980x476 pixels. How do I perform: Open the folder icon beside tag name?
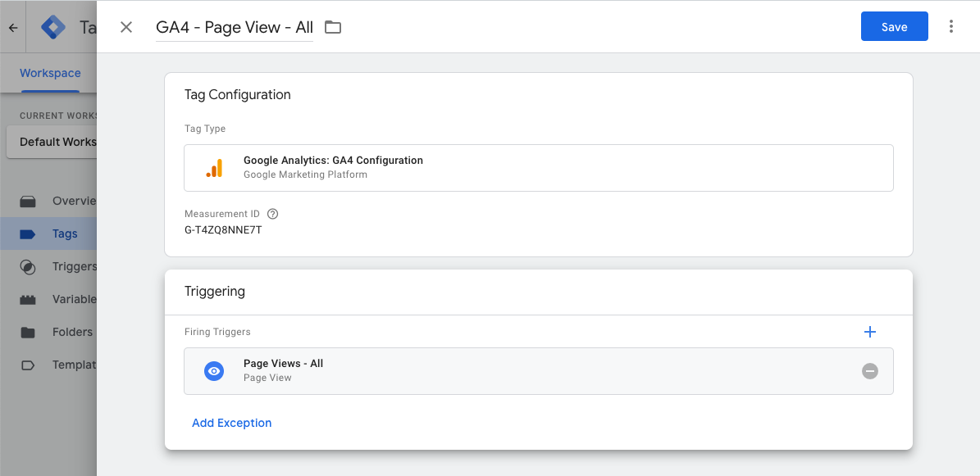point(332,26)
